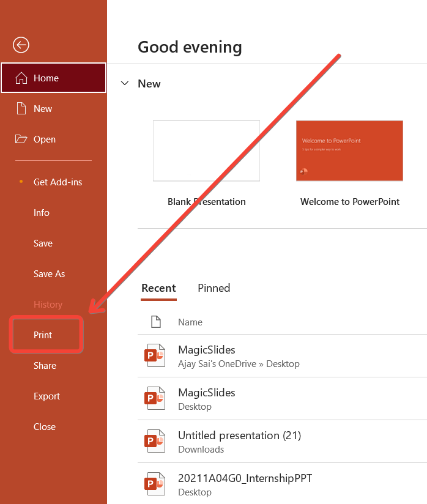Open MagicSlides stored on Desktop
The height and width of the screenshot is (504, 427).
282,399
